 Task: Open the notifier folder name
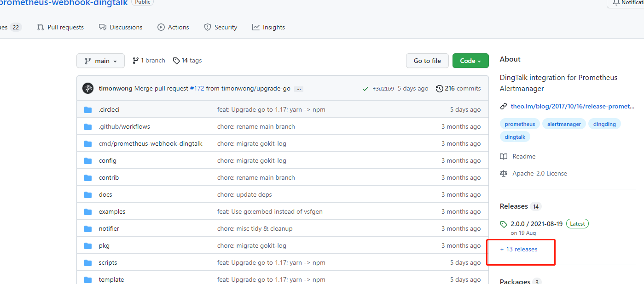pyautogui.click(x=109, y=228)
